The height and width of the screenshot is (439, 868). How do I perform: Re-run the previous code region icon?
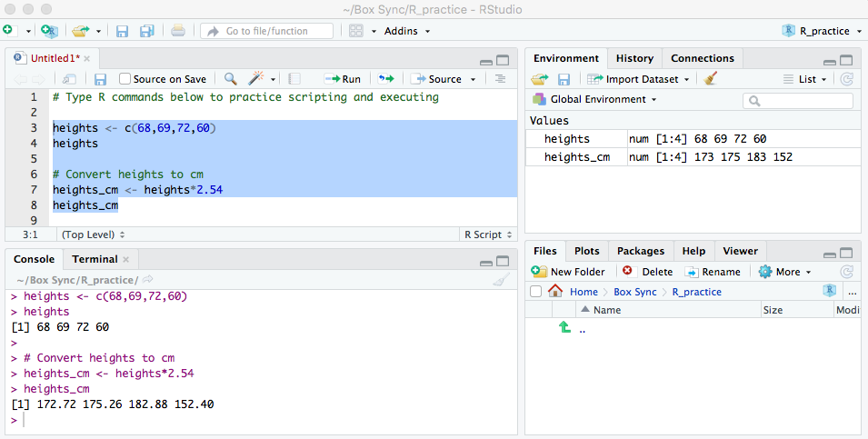pos(386,79)
